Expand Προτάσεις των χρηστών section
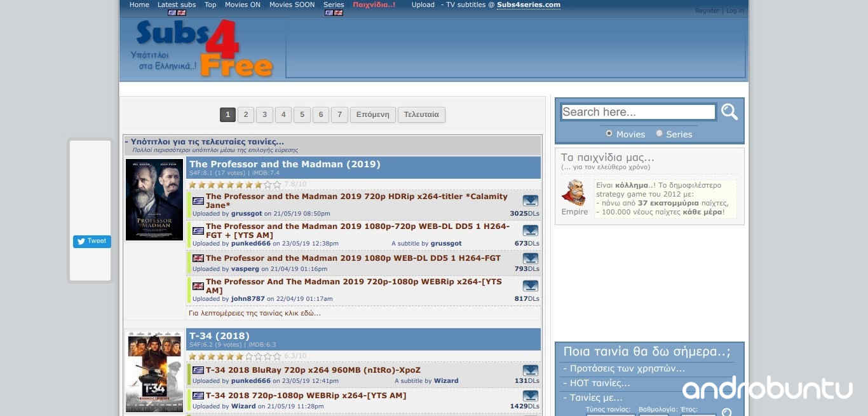868x416 pixels. pos(623,368)
